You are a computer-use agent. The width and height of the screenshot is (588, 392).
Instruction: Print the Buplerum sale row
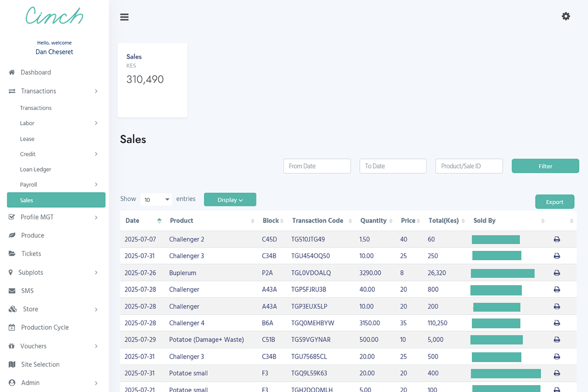[x=557, y=272]
